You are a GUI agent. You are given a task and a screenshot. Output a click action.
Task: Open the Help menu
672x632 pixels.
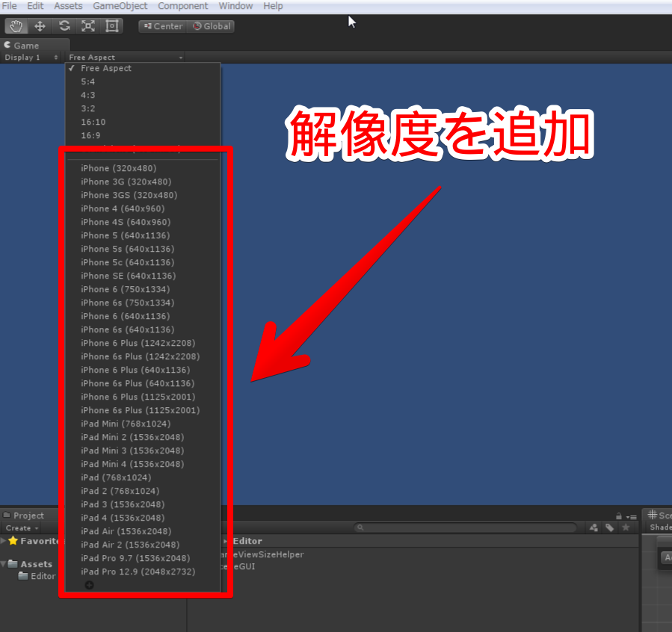coord(273,6)
